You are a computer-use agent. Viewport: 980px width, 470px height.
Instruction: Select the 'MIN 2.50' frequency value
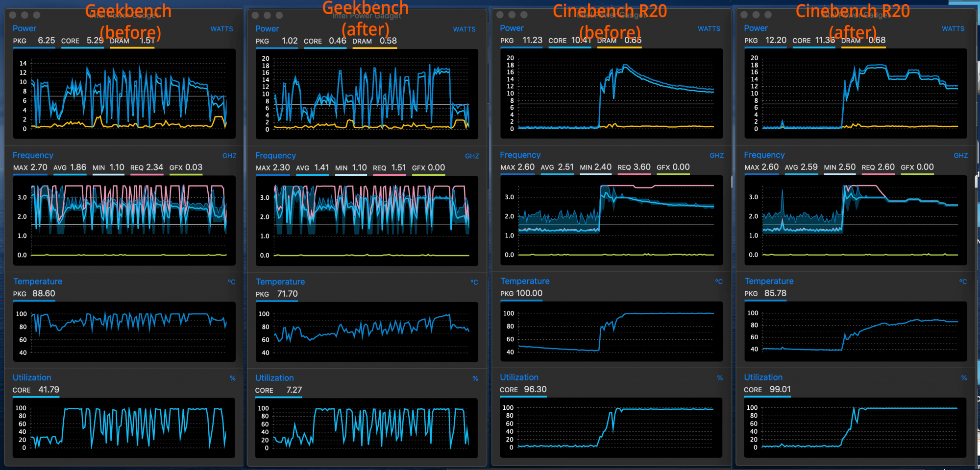point(839,167)
